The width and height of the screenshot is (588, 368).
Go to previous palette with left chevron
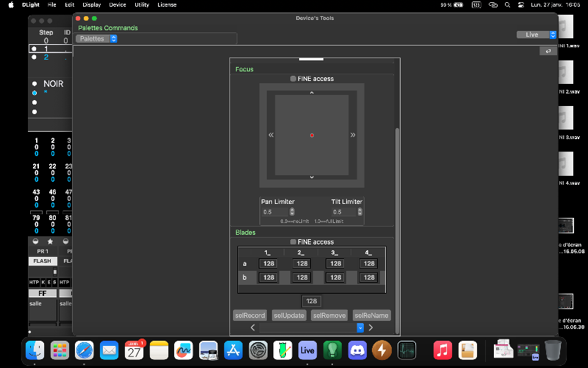pos(253,328)
